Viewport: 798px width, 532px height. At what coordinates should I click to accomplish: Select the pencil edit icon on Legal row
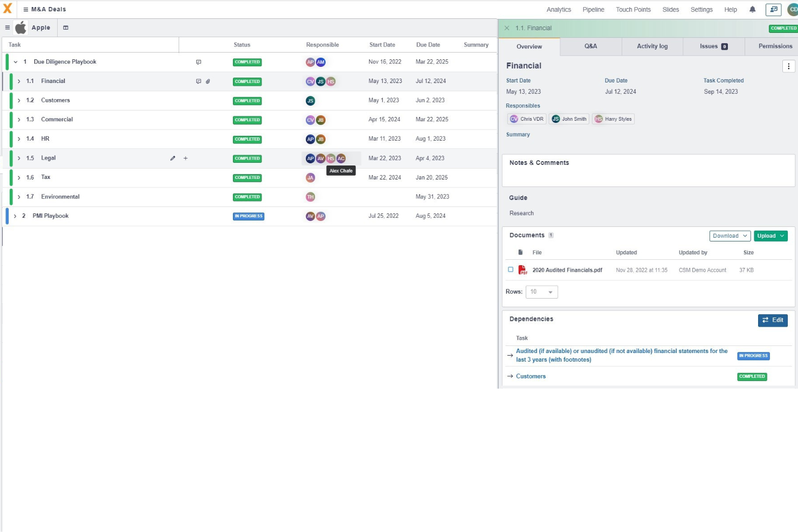click(x=173, y=158)
